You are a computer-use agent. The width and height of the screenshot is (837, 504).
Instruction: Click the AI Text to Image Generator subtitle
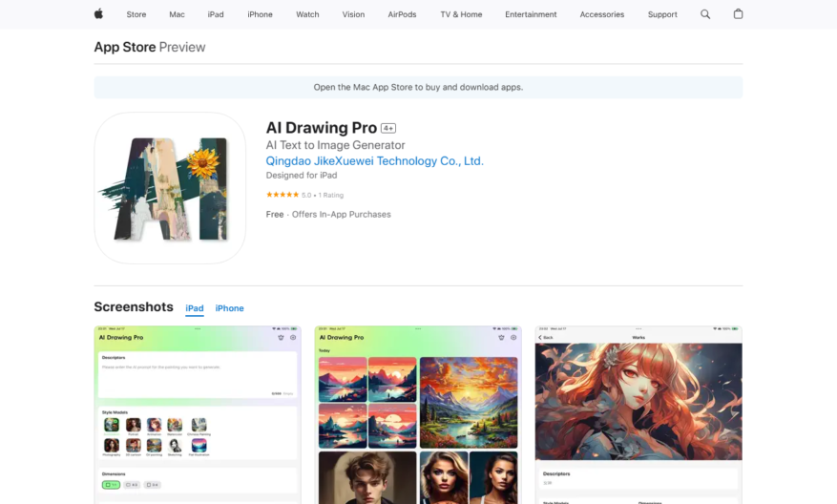[335, 145]
